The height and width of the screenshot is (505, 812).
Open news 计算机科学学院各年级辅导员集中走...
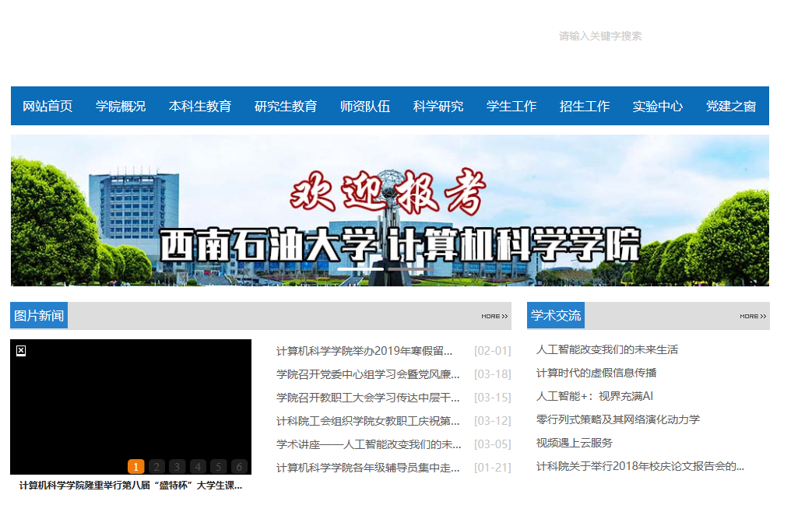(x=367, y=468)
